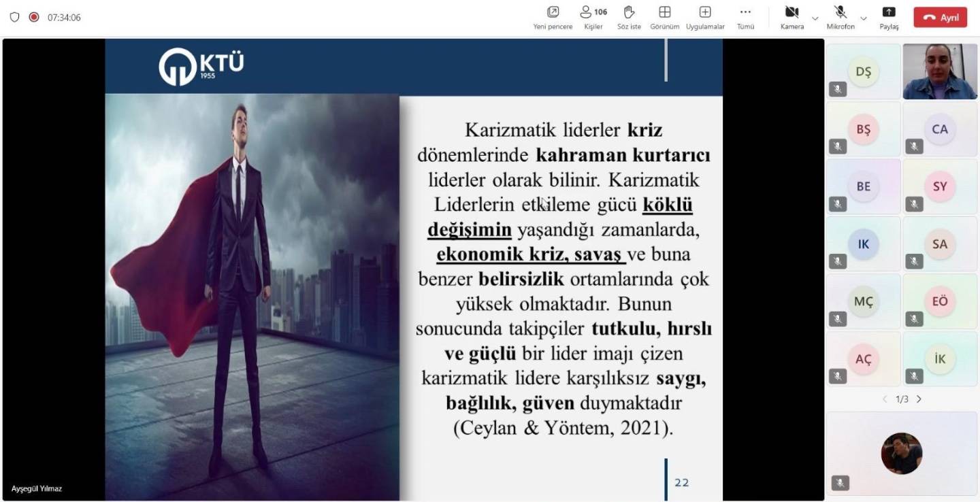The image size is (980, 502).
Task: Open Tümü more options menu
Action: tap(745, 18)
